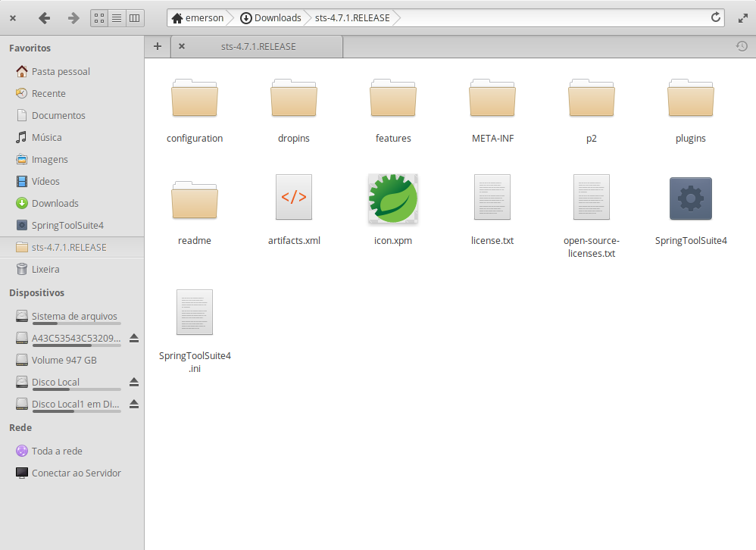Image resolution: width=756 pixels, height=550 pixels.
Task: Go back to the previous folder
Action: [45, 18]
